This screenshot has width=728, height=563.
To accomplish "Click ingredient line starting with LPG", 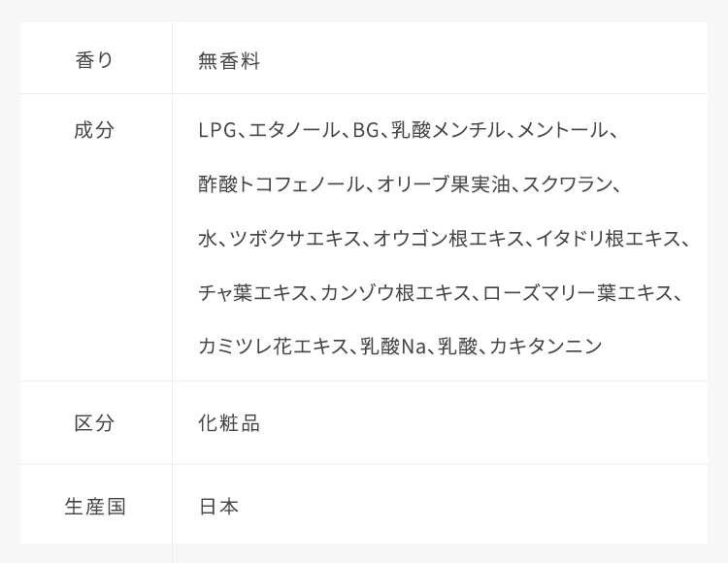I will point(408,130).
